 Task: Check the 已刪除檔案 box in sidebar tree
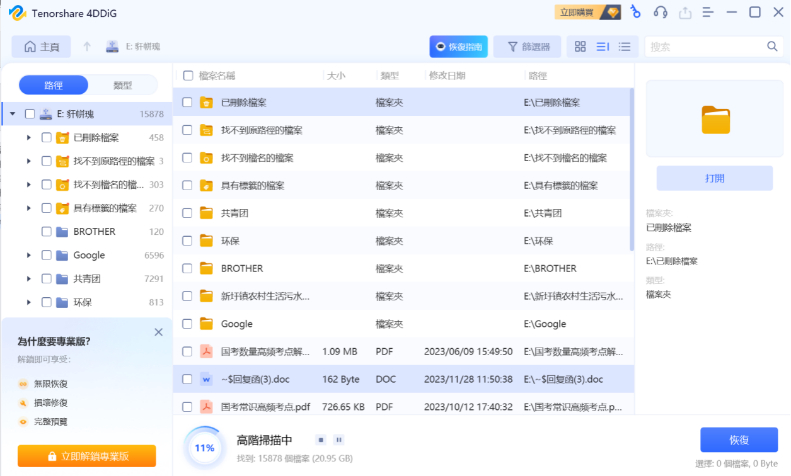coord(46,137)
